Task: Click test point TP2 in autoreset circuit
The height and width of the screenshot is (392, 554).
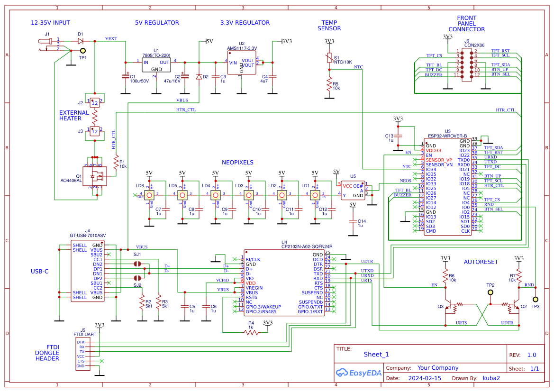Action: pyautogui.click(x=490, y=292)
